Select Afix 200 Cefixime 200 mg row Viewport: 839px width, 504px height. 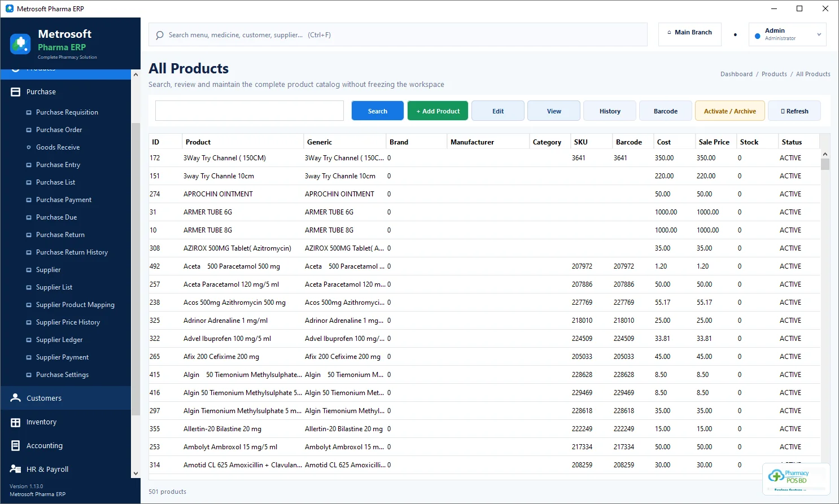(484, 357)
